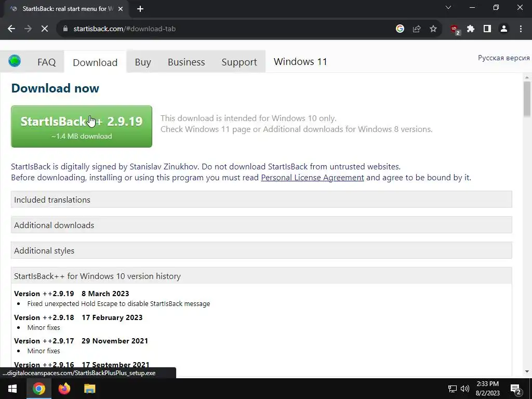This screenshot has width=532, height=399.
Task: Click the Chrome taskbar icon
Action: (x=38, y=389)
